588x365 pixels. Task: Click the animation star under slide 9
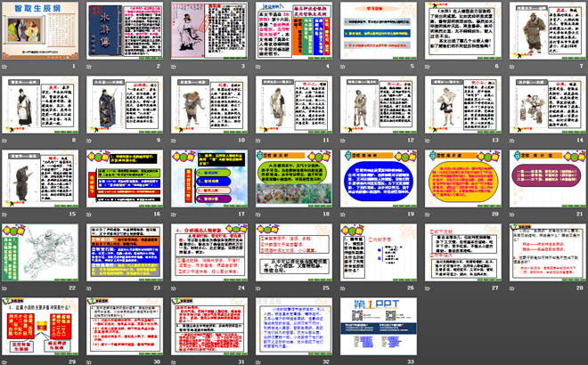(89, 141)
